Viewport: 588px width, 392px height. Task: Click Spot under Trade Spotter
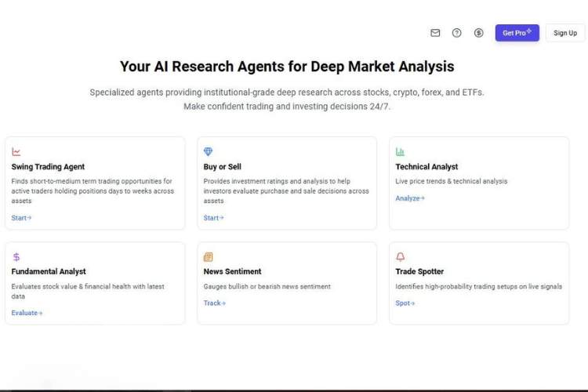pos(405,303)
